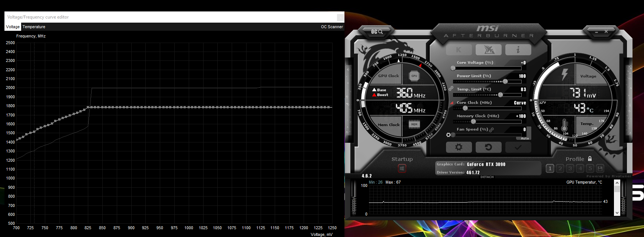Toggle the Fan Speed link icon

[492, 130]
